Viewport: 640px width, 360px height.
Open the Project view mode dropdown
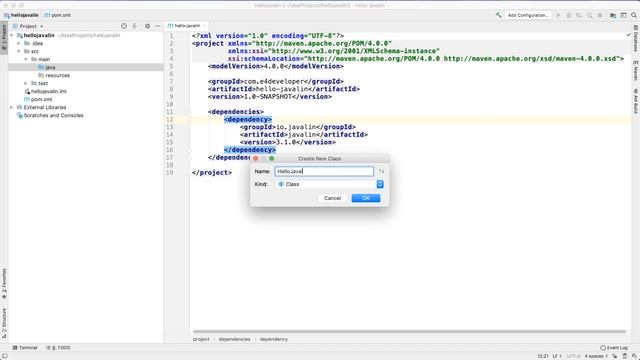[31, 26]
